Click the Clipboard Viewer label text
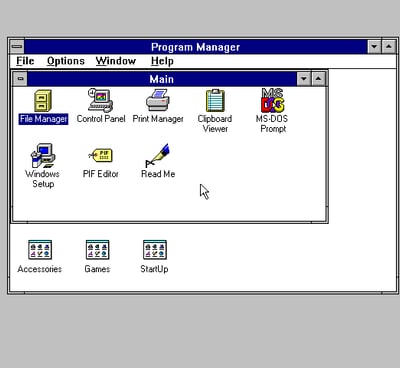 click(x=215, y=124)
